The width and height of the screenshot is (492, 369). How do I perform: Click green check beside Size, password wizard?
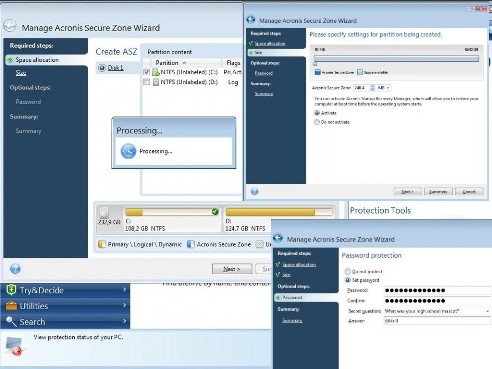click(x=278, y=275)
